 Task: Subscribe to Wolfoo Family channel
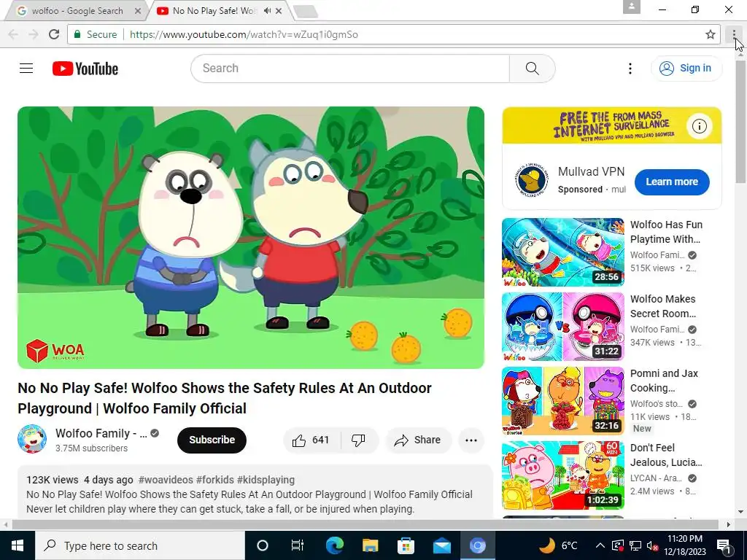point(212,440)
